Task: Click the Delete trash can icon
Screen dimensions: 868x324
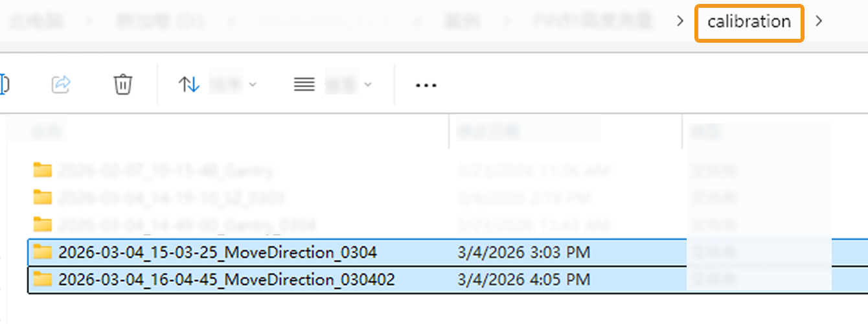Action: (123, 84)
